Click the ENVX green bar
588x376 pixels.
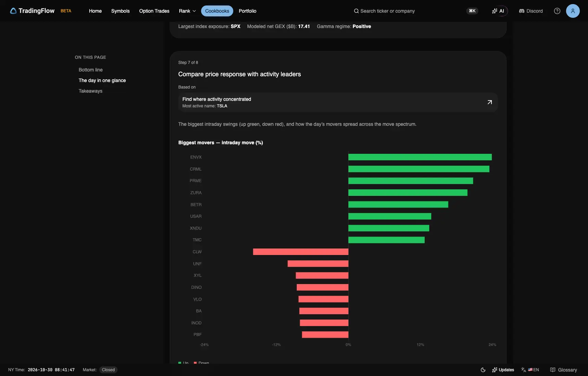pyautogui.click(x=420, y=157)
